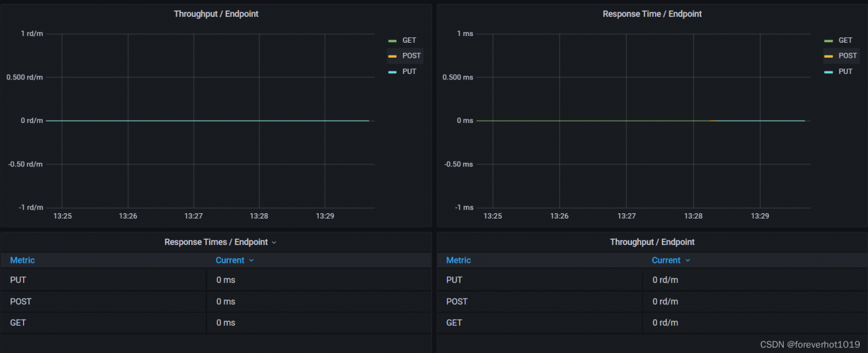Click 0 ms value in PUT row

[x=226, y=280]
